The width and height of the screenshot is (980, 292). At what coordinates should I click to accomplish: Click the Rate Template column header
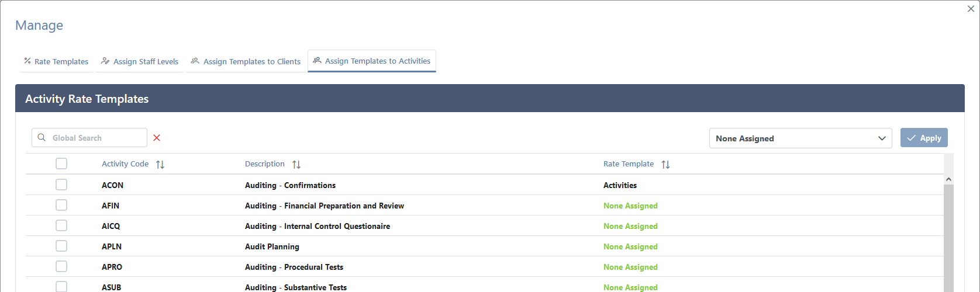click(629, 164)
